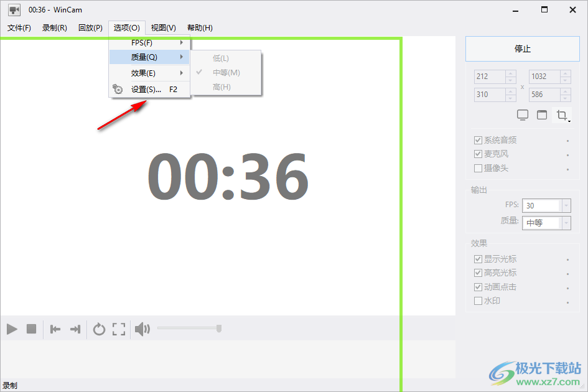Mute the speaker volume icon
This screenshot has height=392, width=588.
[142, 329]
